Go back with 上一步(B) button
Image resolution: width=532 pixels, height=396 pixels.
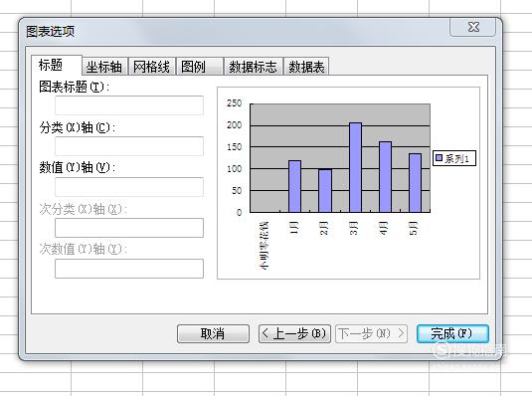click(294, 333)
